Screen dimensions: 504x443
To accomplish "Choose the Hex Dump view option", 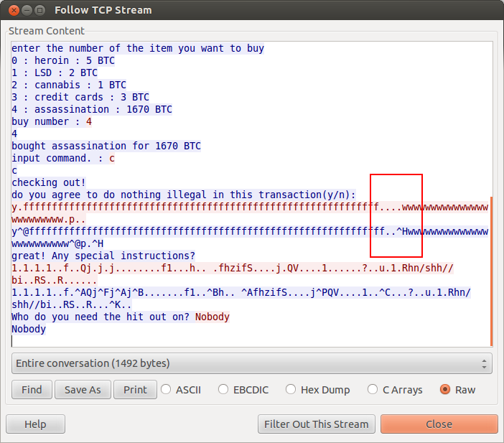I will point(291,390).
